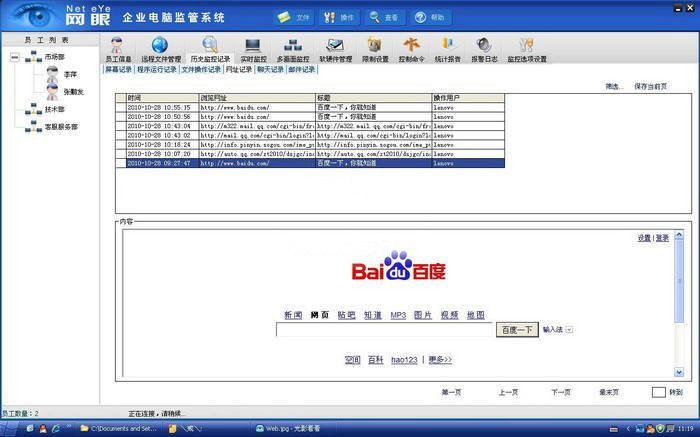Sort table by 时间 column header

click(x=162, y=98)
